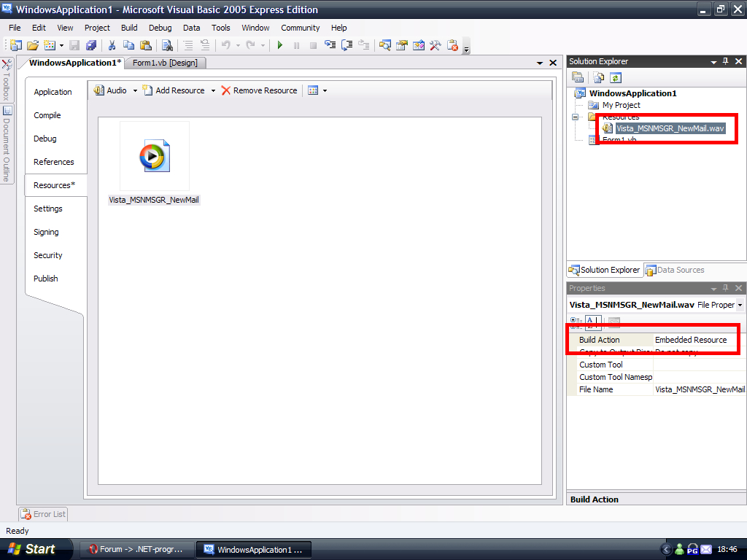Select Vista_MSNMSGR_NewMail.wav in Solution Explorer
The width and height of the screenshot is (747, 560).
670,128
